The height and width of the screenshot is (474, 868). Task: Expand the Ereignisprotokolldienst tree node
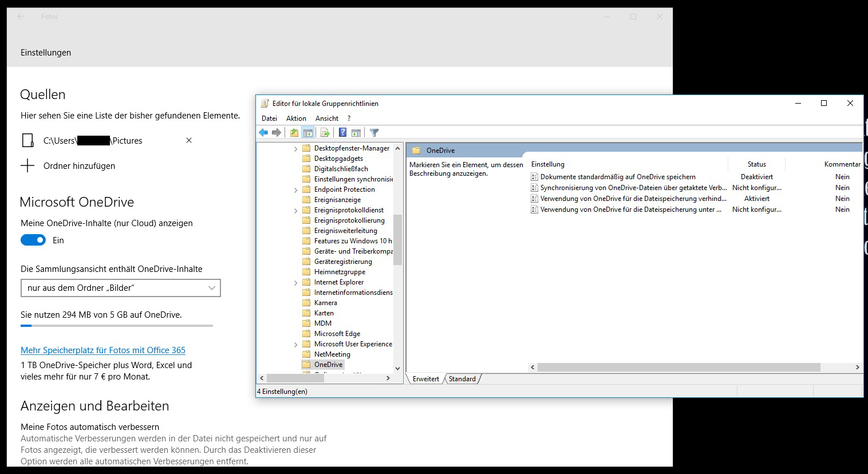tap(296, 211)
